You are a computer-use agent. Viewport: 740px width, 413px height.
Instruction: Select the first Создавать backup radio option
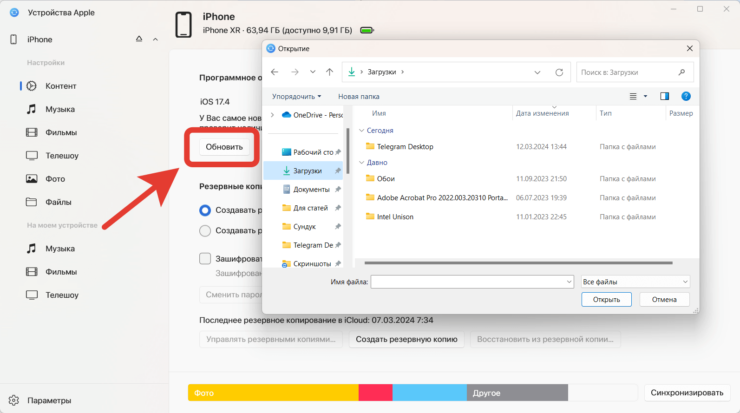pyautogui.click(x=205, y=210)
